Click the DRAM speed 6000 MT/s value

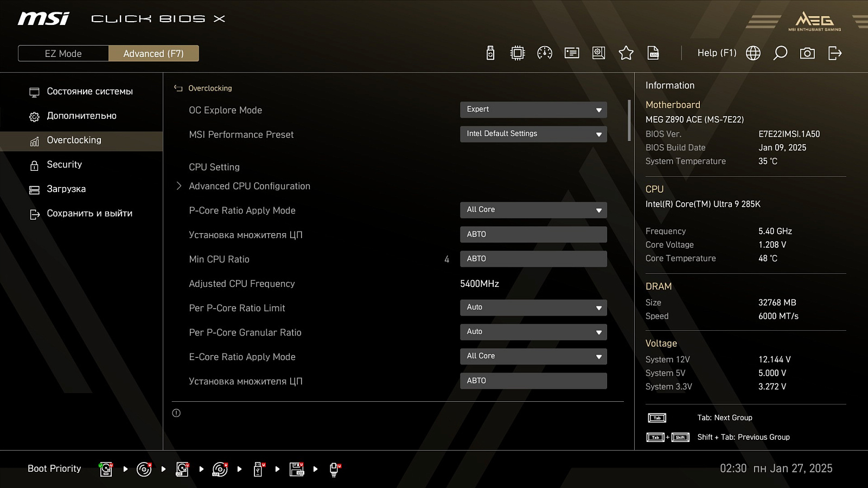click(x=778, y=316)
